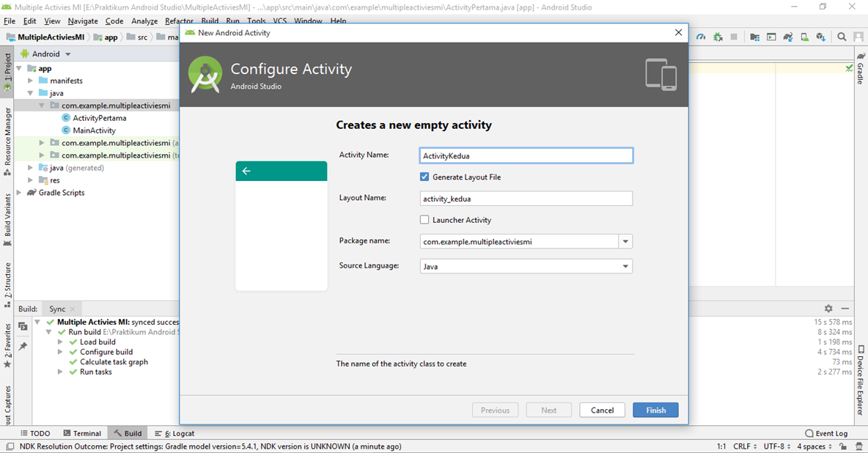This screenshot has height=453, width=868.
Task: Open the Gradle side panel
Action: (x=860, y=69)
